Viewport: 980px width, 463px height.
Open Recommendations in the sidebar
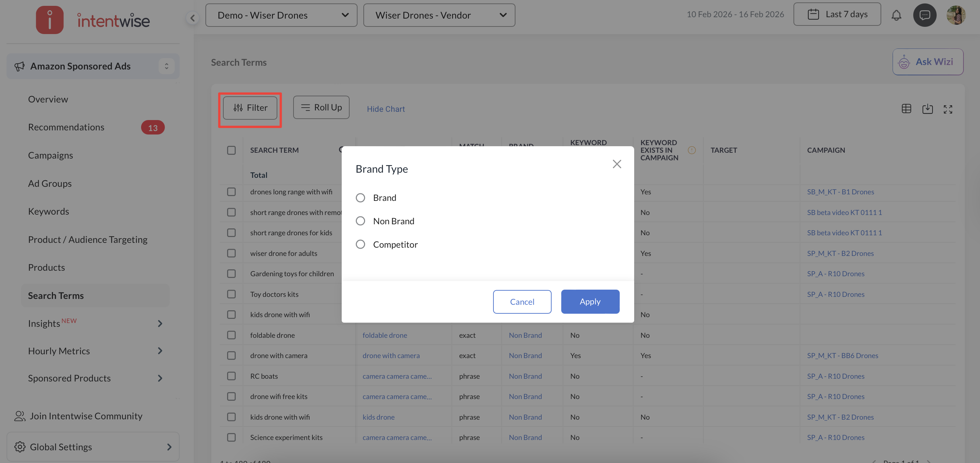(66, 127)
